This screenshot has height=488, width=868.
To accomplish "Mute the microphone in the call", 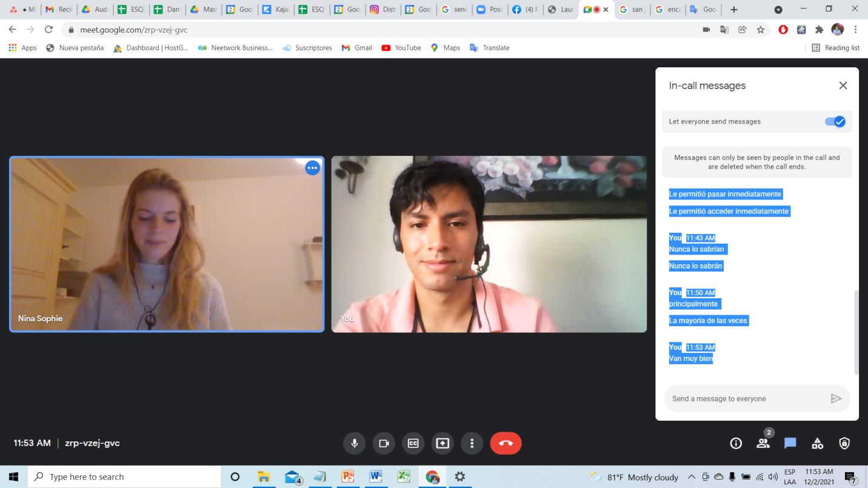I will [x=355, y=443].
